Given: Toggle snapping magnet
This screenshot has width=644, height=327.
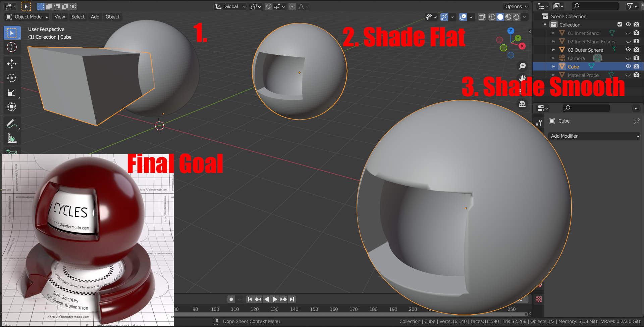Looking at the screenshot, I should [268, 6].
